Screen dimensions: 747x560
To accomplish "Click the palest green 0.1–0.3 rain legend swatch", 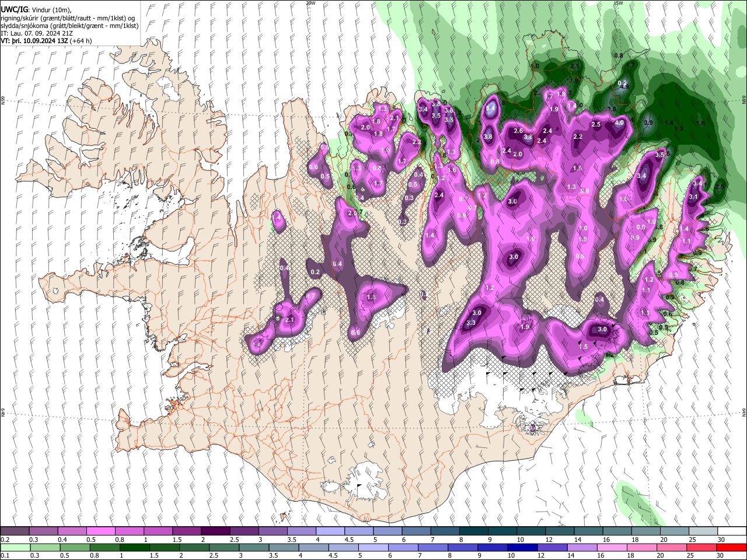I will (15, 547).
